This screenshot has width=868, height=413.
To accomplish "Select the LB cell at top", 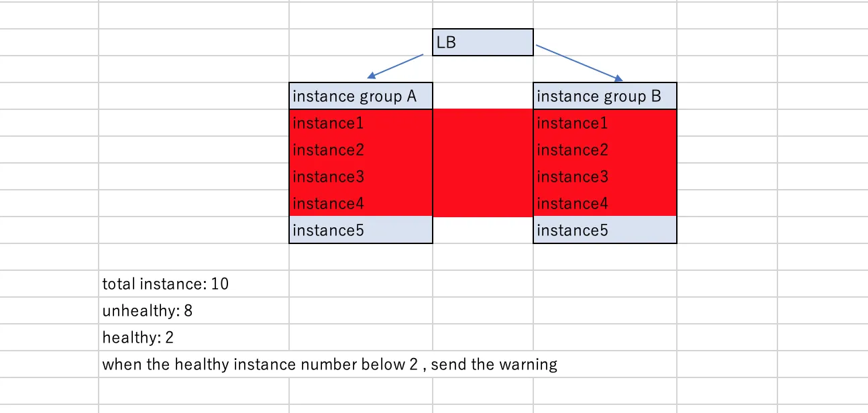I will pos(482,42).
